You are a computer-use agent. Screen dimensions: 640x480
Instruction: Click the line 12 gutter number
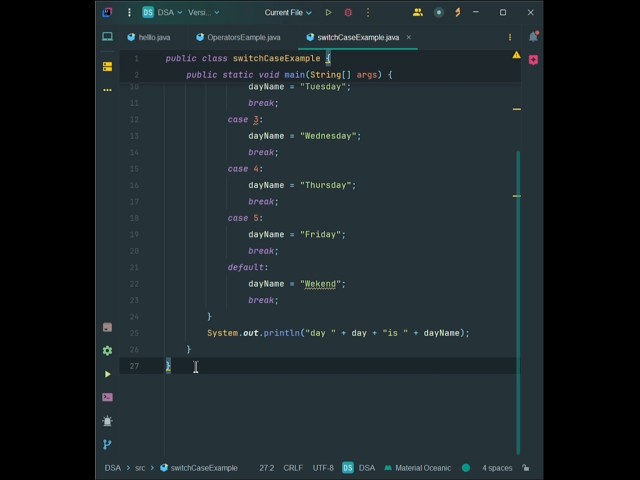pos(134,120)
